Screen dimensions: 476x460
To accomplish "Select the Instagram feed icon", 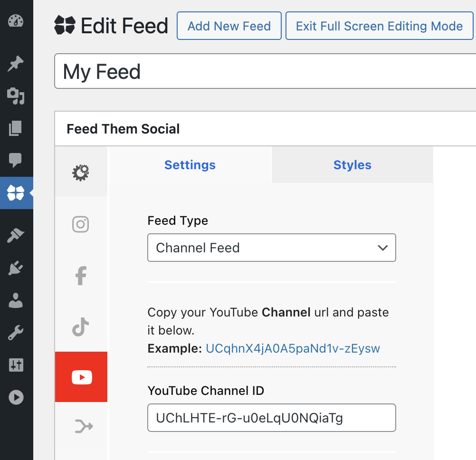I will (81, 224).
